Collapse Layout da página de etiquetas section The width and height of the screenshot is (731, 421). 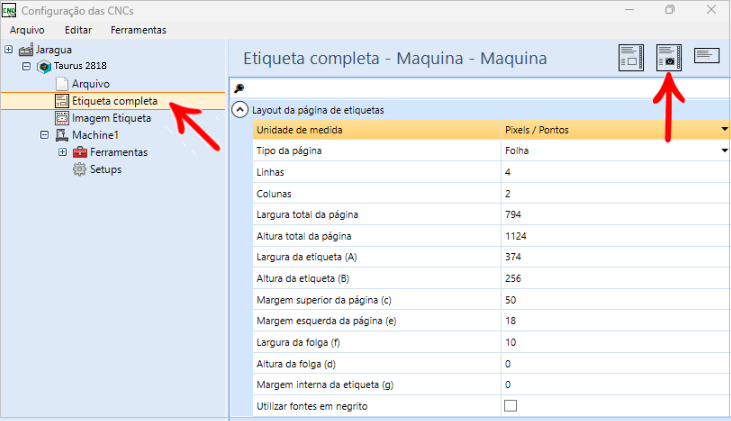[x=240, y=110]
